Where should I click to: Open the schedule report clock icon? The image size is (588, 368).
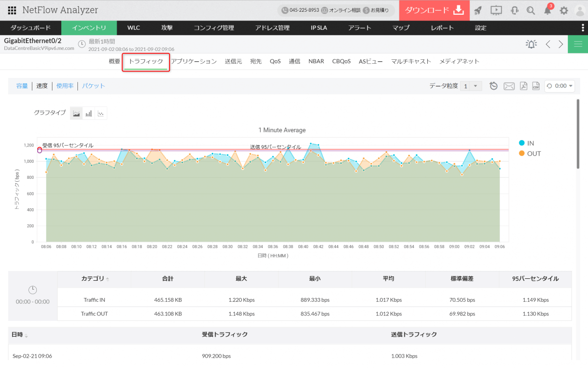[x=494, y=86]
